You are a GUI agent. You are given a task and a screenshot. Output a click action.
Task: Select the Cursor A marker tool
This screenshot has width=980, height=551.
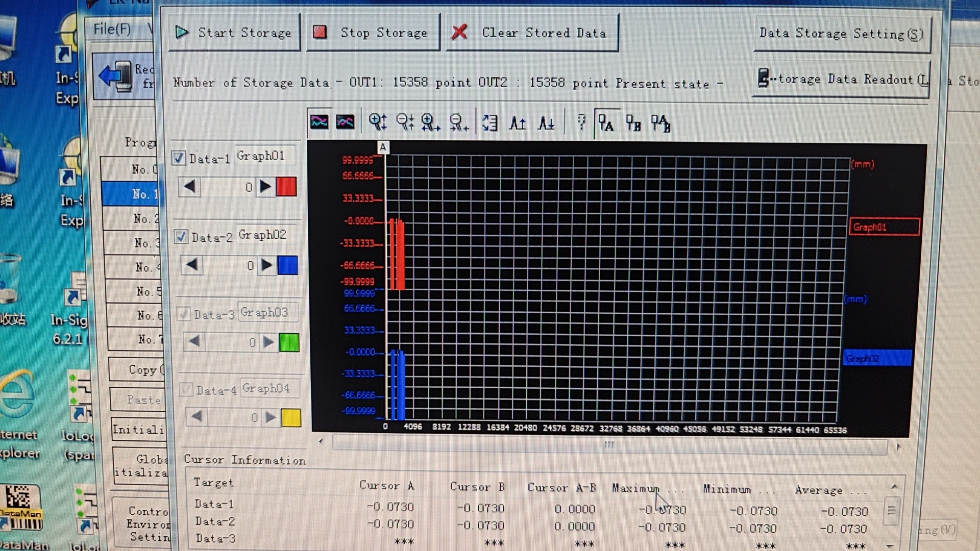606,123
